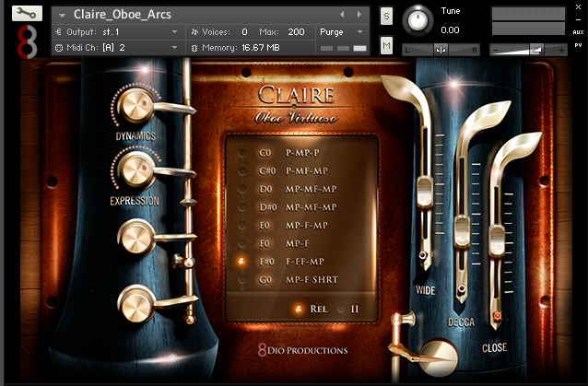Click the Output routing icon

coord(58,32)
